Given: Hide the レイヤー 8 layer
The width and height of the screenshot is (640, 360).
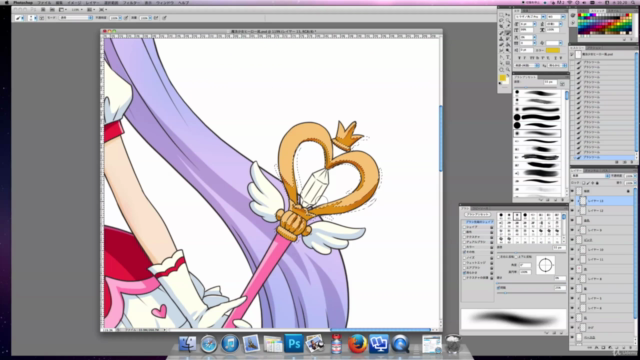Looking at the screenshot, I should 572,279.
